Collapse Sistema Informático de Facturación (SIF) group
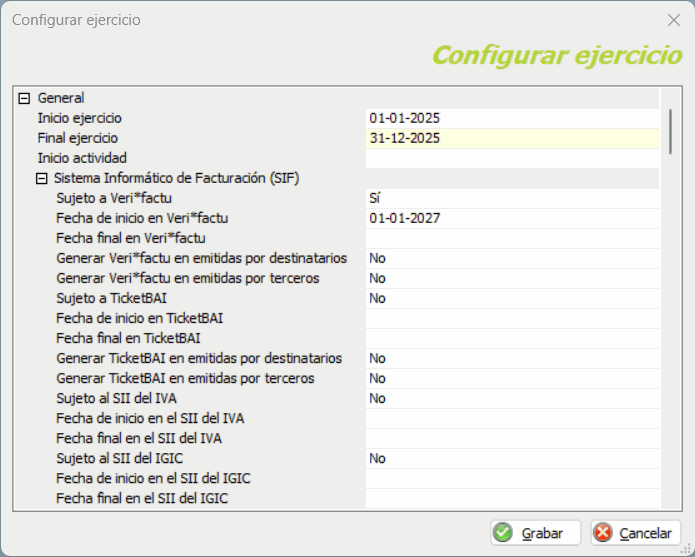Viewport: 695px width, 557px height. (x=42, y=179)
